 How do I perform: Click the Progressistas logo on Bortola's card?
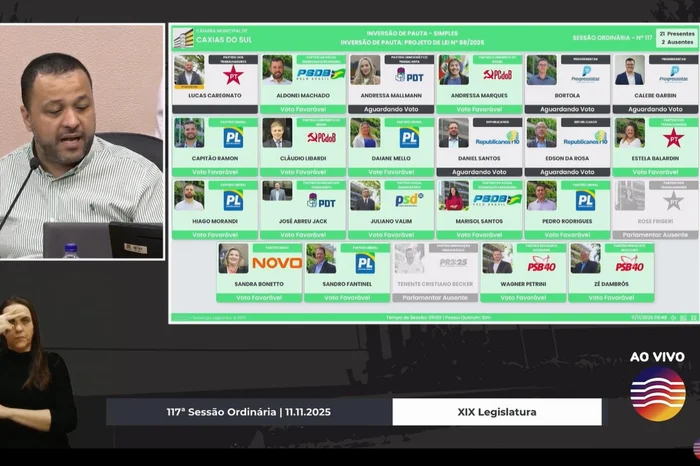click(x=585, y=75)
